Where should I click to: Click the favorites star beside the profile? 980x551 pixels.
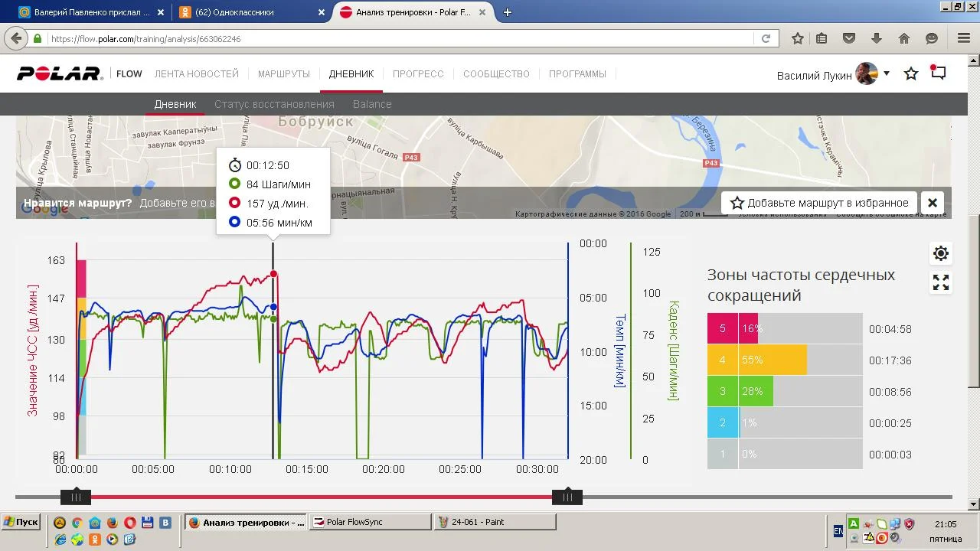coord(911,74)
